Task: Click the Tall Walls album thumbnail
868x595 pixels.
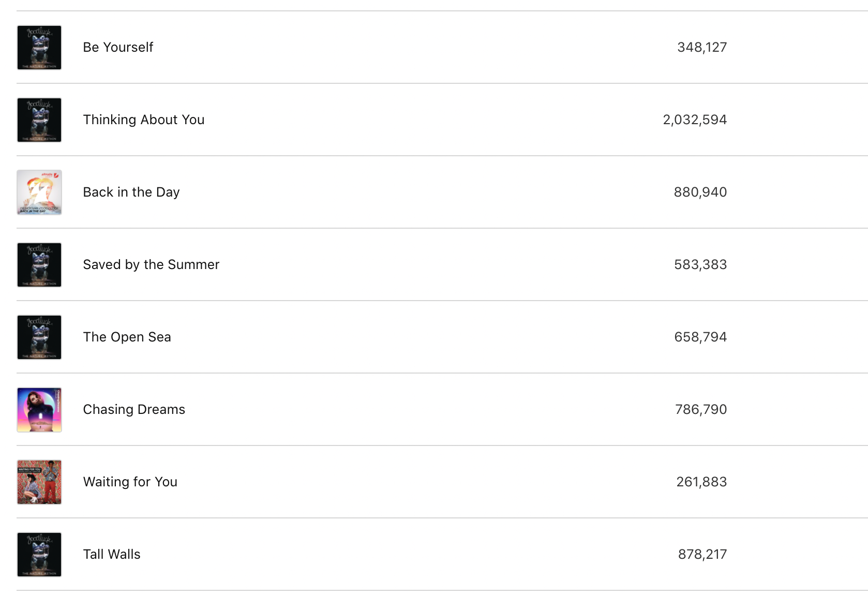Action: [39, 555]
